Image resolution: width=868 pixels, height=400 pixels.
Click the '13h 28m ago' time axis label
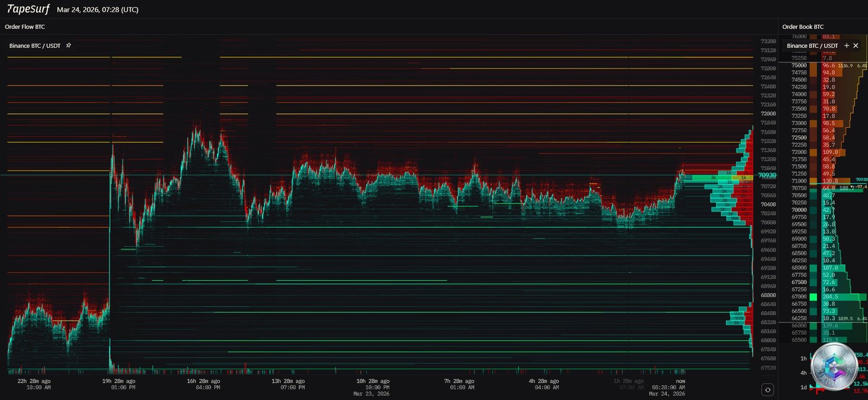click(288, 381)
